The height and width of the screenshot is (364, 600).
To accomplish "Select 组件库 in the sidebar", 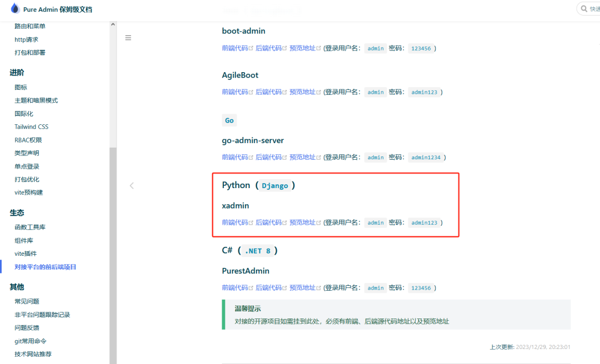I will [x=24, y=240].
